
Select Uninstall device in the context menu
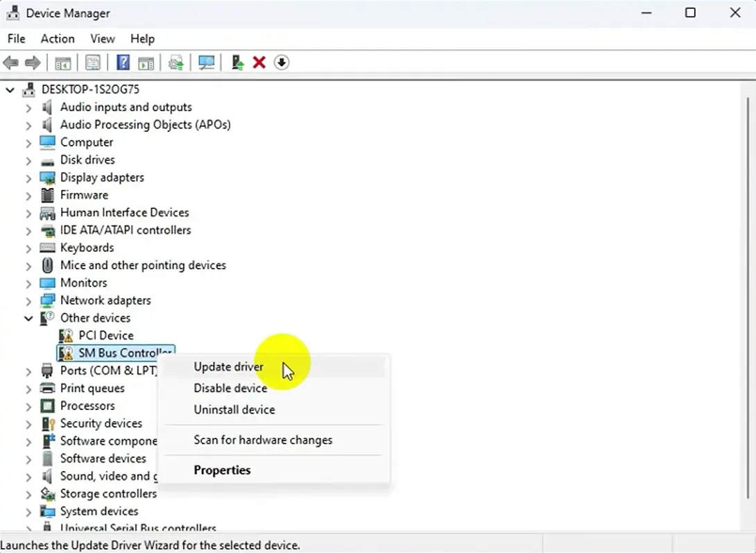pos(234,409)
